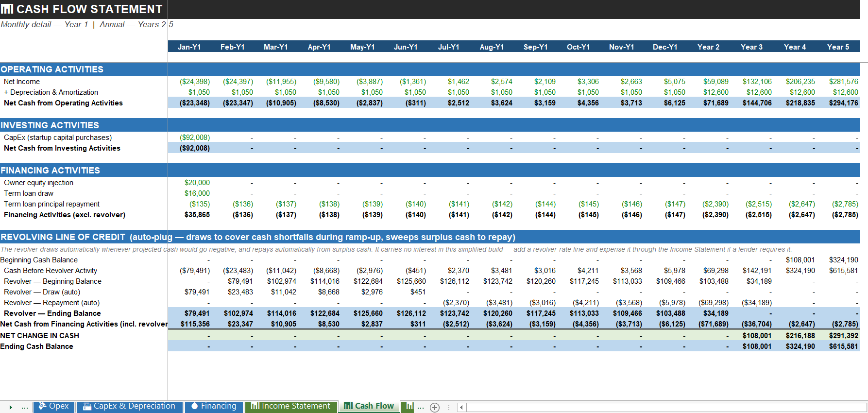Click the horizontal scrollbar track
This screenshot has width=868, height=413.
[x=665, y=407]
